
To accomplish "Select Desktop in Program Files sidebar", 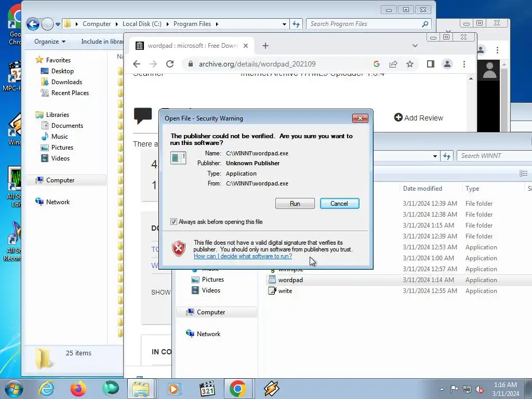I will 62,71.
